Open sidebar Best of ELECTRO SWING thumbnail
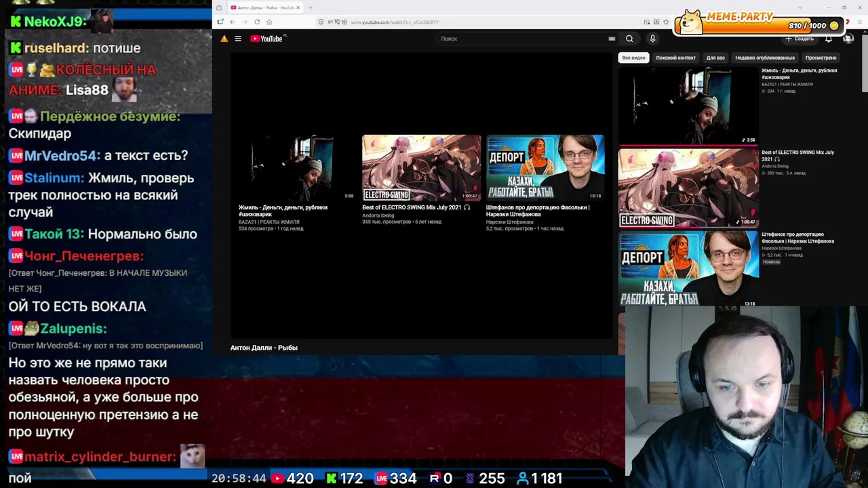 pos(688,188)
